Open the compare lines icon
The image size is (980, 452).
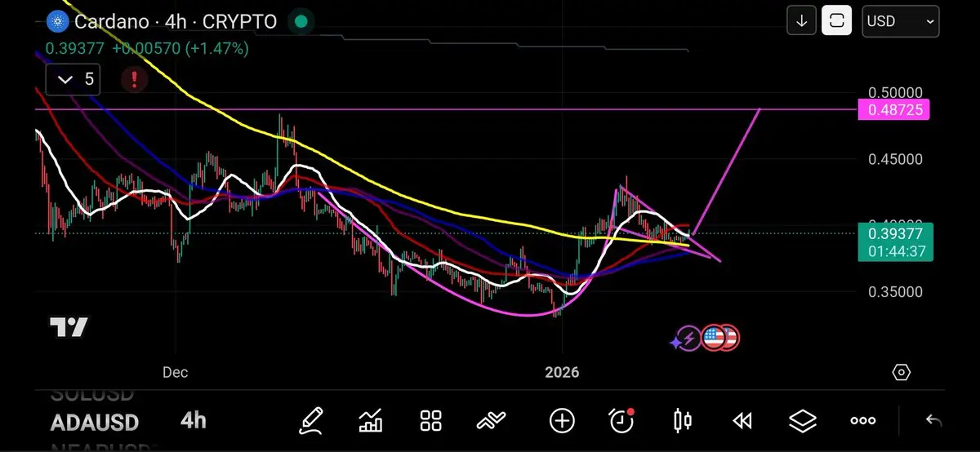(492, 421)
